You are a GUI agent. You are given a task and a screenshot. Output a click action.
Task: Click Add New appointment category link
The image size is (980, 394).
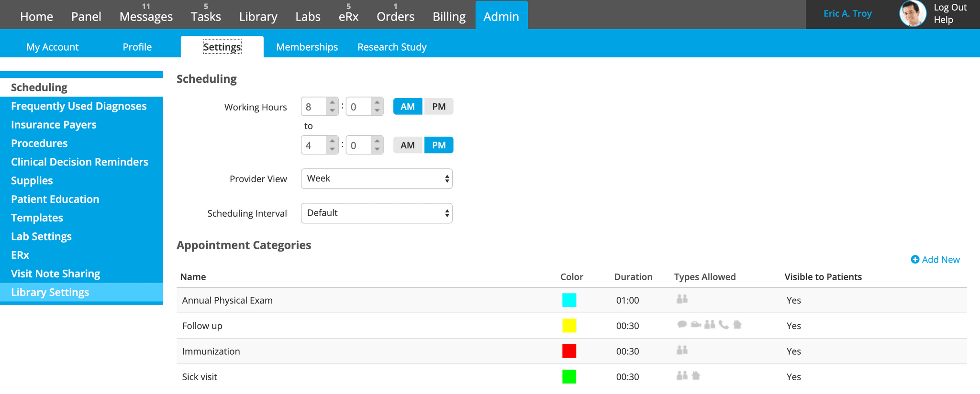935,260
